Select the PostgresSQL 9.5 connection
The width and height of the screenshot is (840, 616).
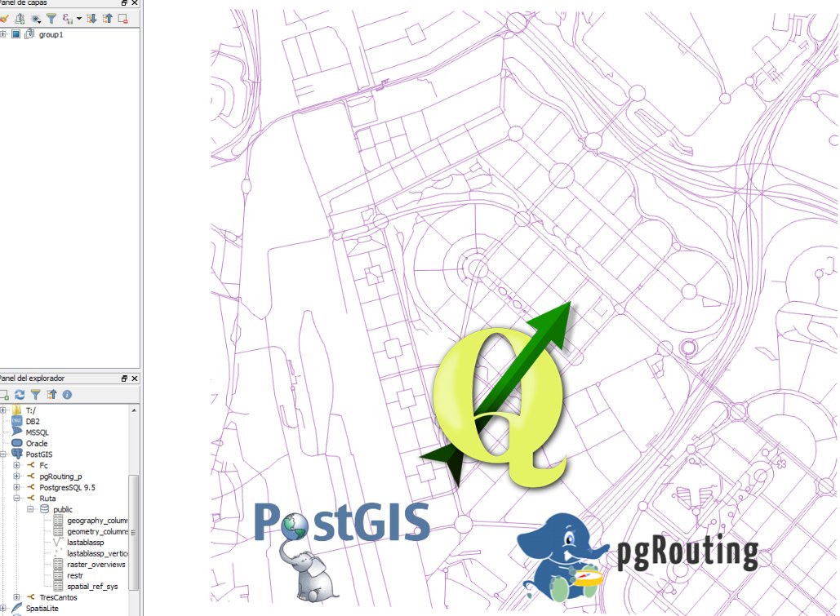[x=67, y=487]
